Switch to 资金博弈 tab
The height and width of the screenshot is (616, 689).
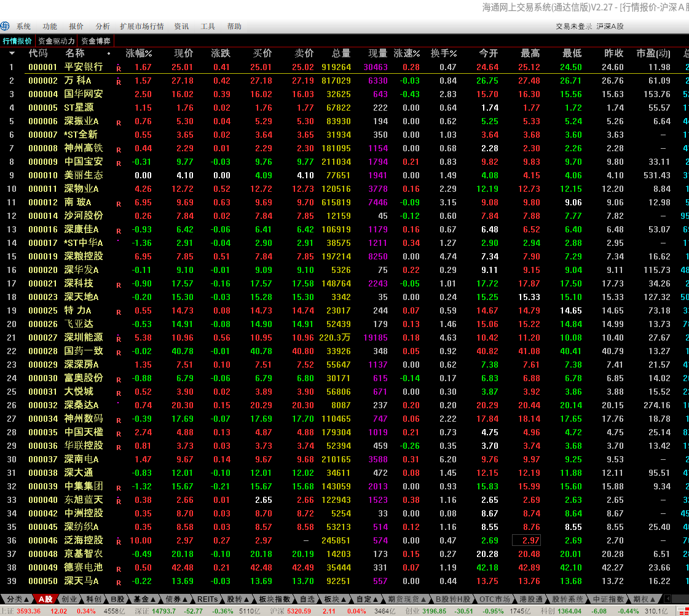pyautogui.click(x=96, y=41)
